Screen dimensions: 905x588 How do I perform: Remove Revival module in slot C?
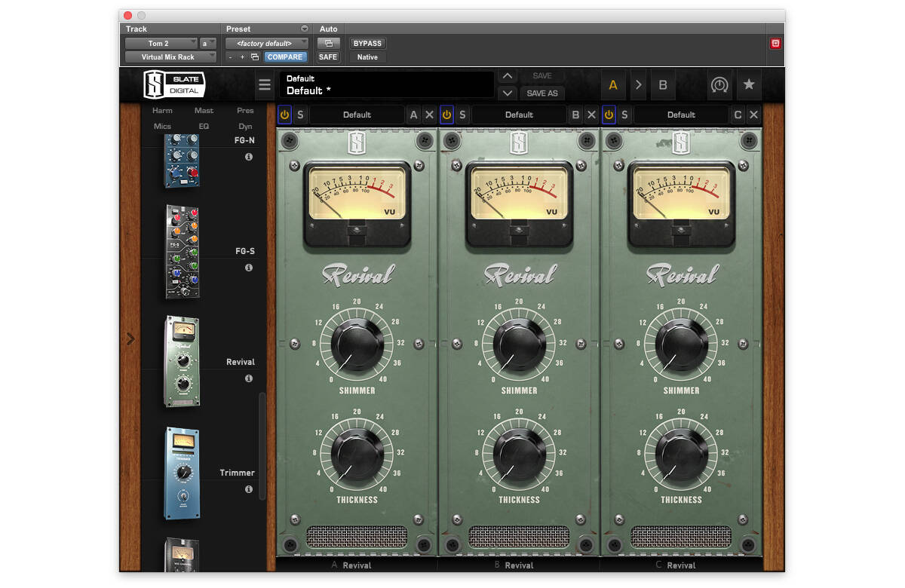753,115
